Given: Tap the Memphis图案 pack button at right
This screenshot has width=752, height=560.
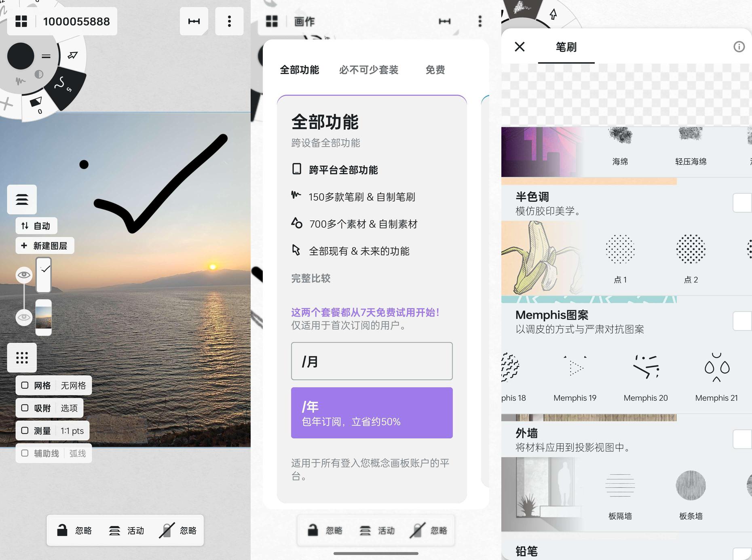Looking at the screenshot, I should coord(742,321).
